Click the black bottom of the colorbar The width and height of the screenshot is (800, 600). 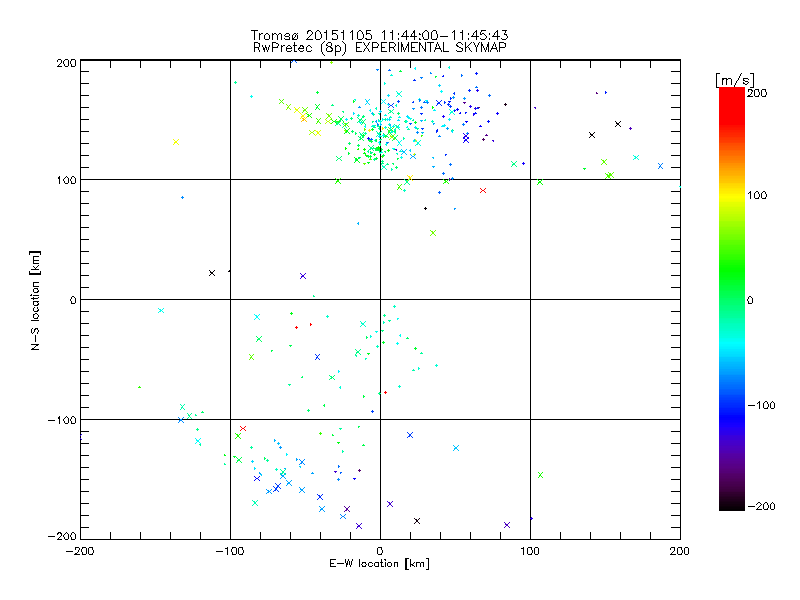(732, 504)
